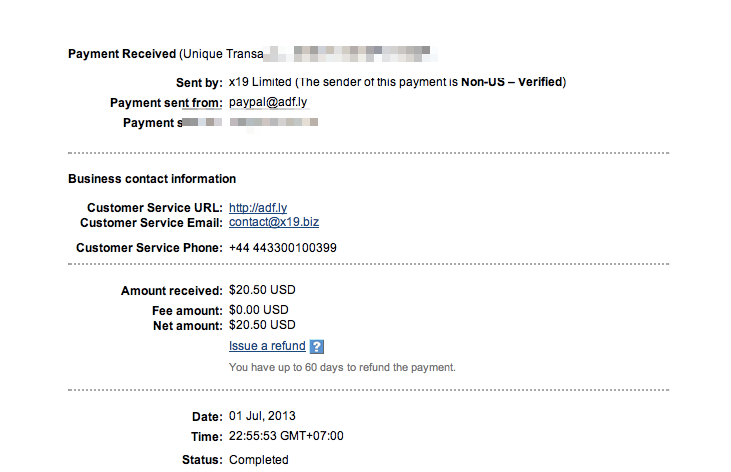Click the date 01 Jul, 2013
This screenshot has width=731, height=472.
pyautogui.click(x=262, y=416)
